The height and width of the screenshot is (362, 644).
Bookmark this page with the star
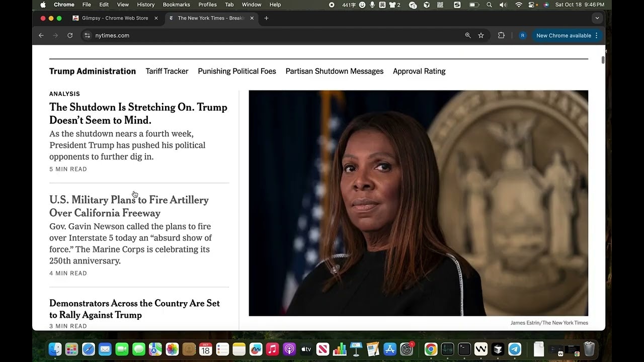click(481, 35)
